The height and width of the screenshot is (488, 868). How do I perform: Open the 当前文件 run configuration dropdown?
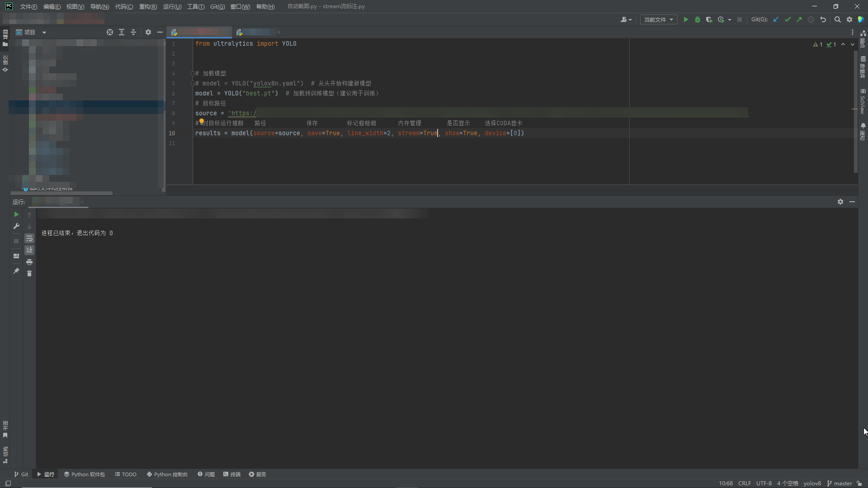tap(659, 19)
